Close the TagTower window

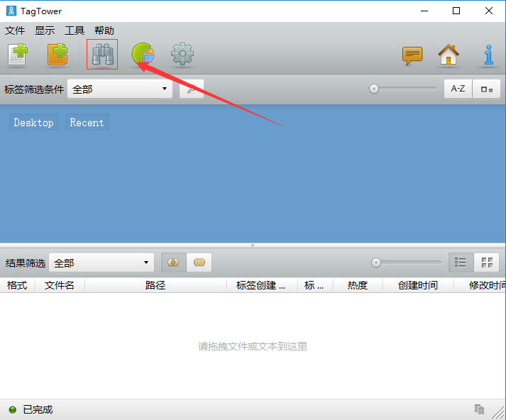(x=489, y=11)
